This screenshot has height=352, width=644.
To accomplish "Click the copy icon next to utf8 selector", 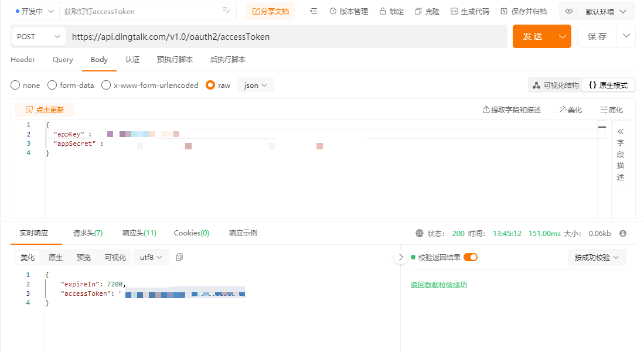I will tap(179, 257).
